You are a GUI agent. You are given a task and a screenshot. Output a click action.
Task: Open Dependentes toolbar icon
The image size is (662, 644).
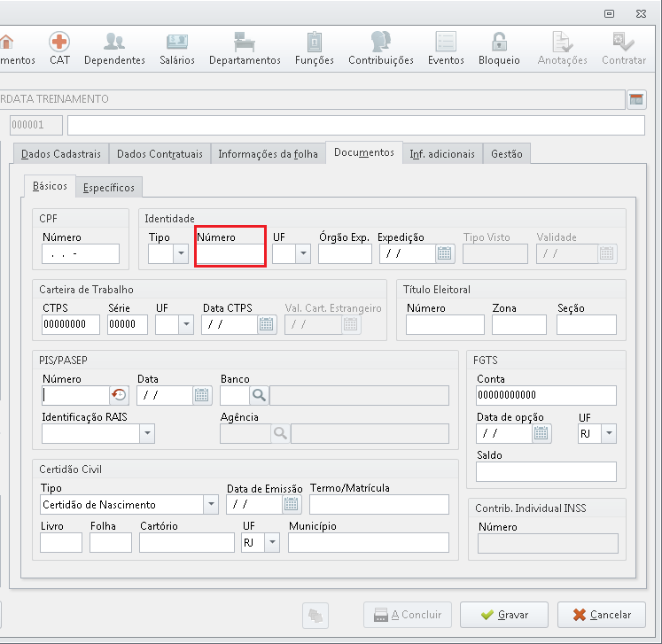click(x=114, y=48)
